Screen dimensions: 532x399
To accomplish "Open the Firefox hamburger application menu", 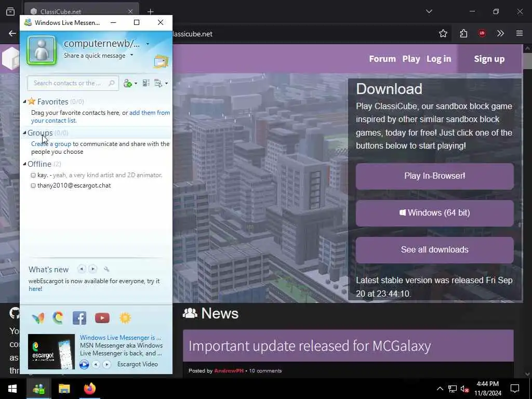I will point(520,33).
